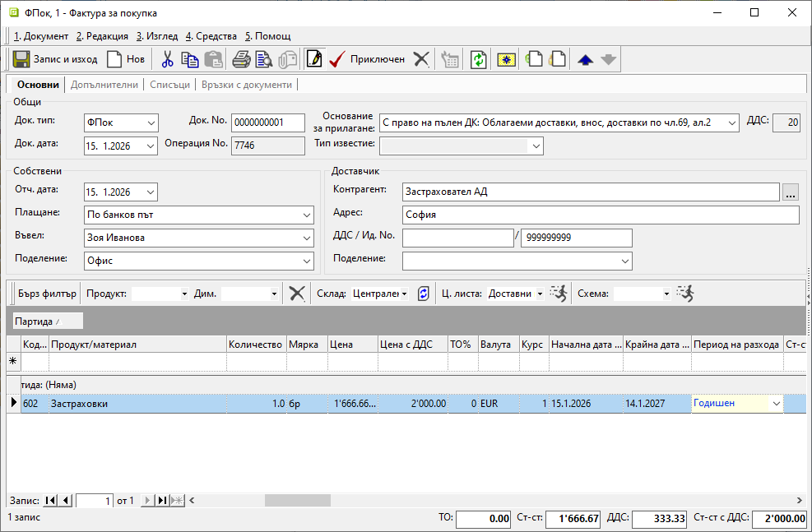Click the copy icon in the toolbar

coord(190,59)
